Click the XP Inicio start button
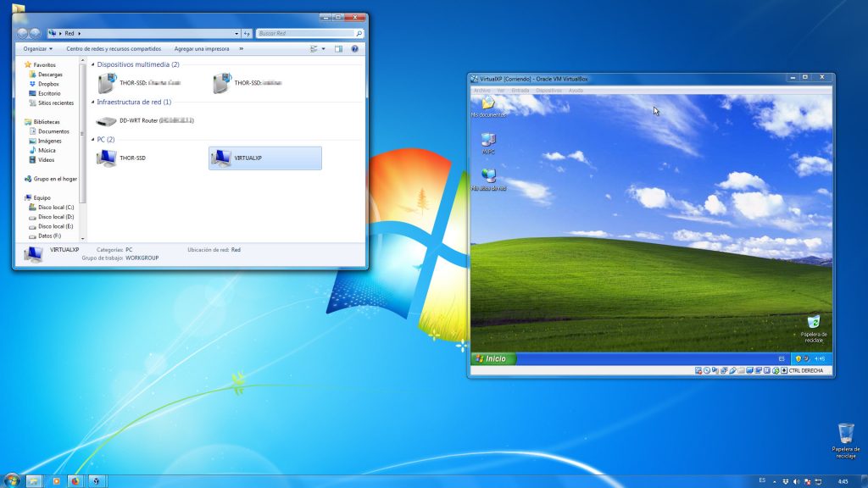 [x=492, y=359]
